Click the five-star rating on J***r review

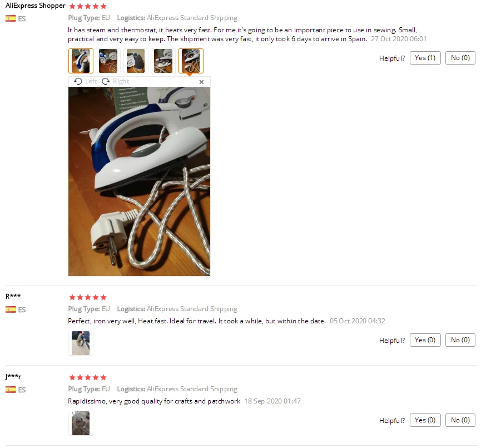[x=88, y=377]
